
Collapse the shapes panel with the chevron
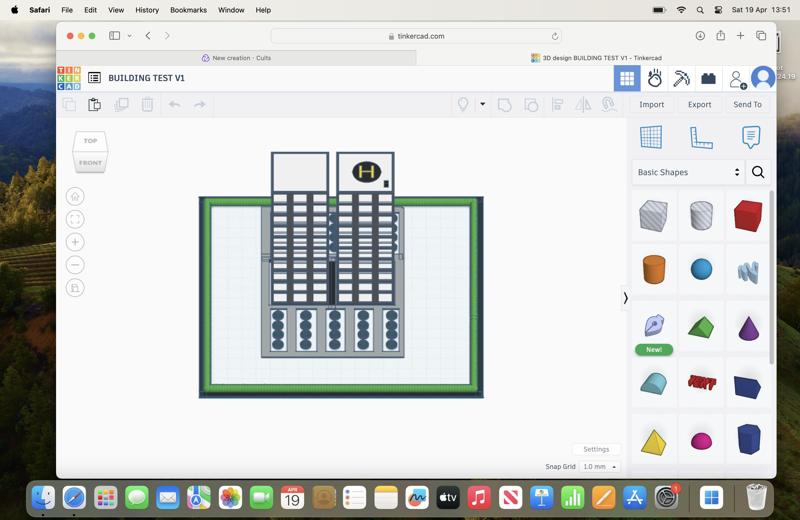coord(625,298)
